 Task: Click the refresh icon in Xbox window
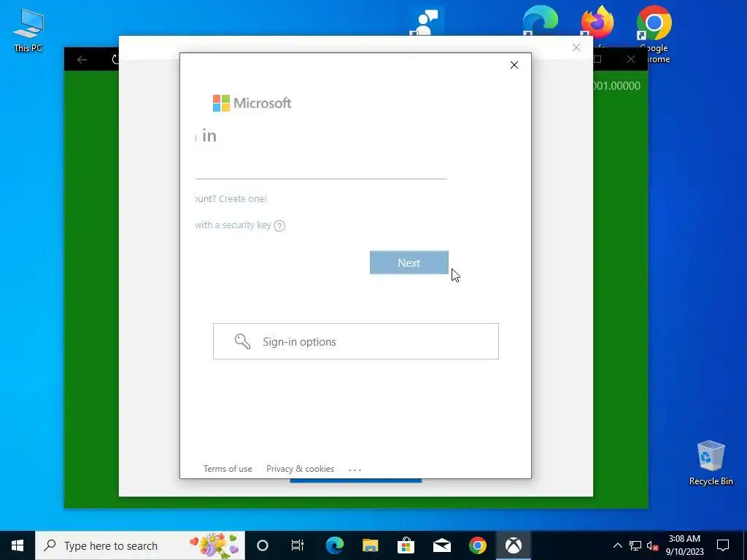pyautogui.click(x=115, y=60)
